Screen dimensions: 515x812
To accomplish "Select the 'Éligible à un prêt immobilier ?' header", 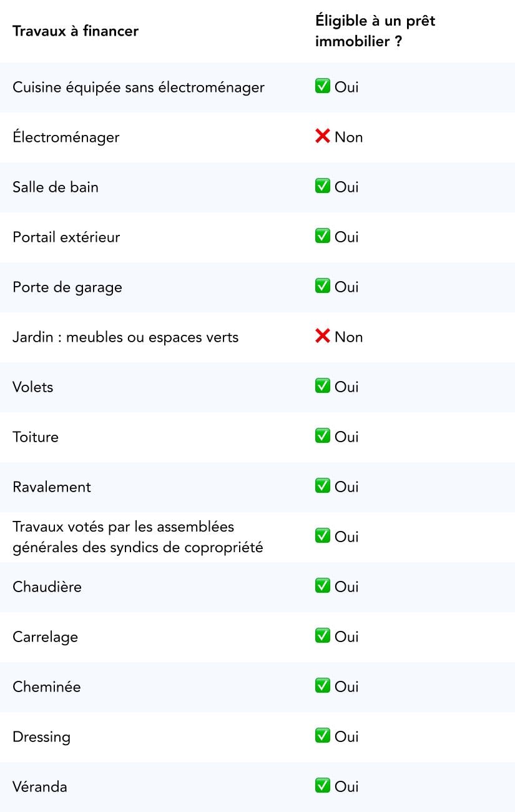I will 375,31.
